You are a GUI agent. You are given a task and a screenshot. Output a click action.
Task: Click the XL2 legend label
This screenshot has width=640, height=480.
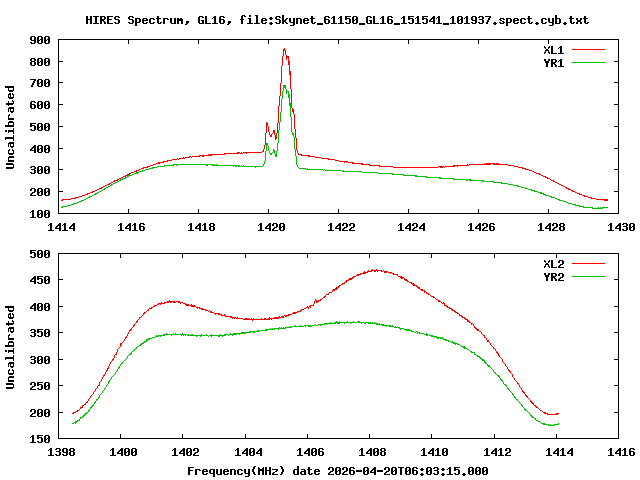[553, 264]
